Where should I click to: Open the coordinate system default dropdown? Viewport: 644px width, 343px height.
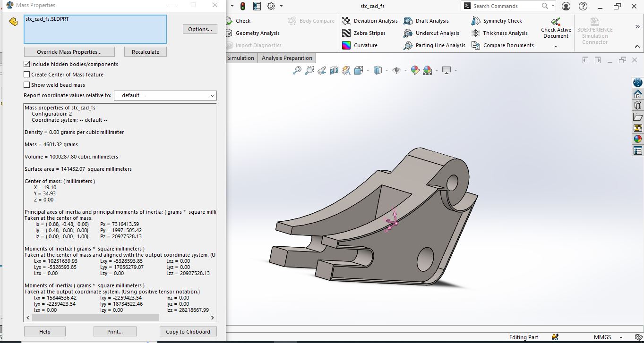point(165,95)
